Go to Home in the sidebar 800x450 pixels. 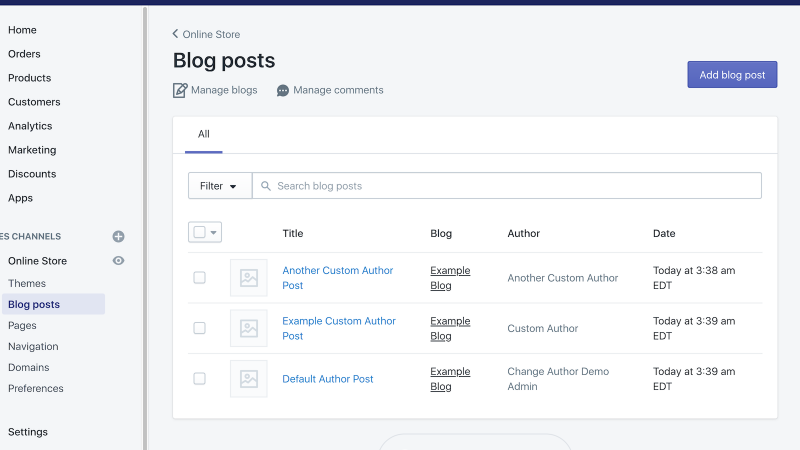pyautogui.click(x=22, y=30)
